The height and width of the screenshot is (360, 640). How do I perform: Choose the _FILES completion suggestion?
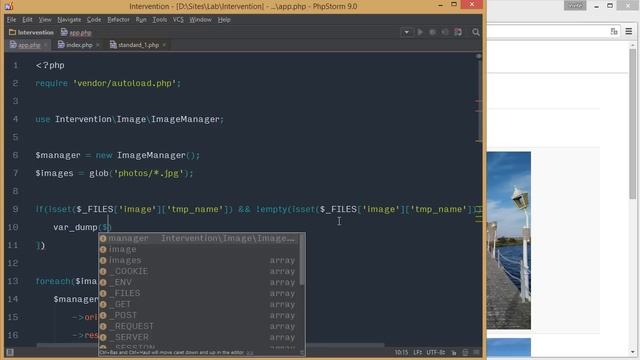coord(199,293)
